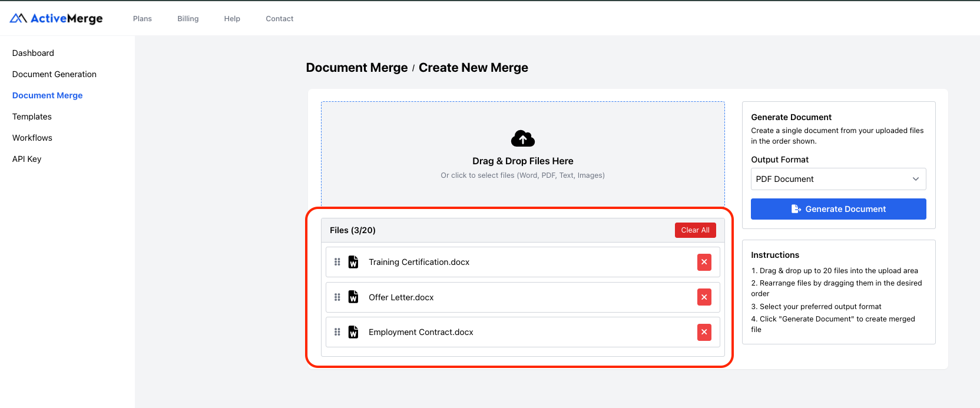Grab the drag handle for Employment Contract.docx
The image size is (980, 408).
coord(337,332)
